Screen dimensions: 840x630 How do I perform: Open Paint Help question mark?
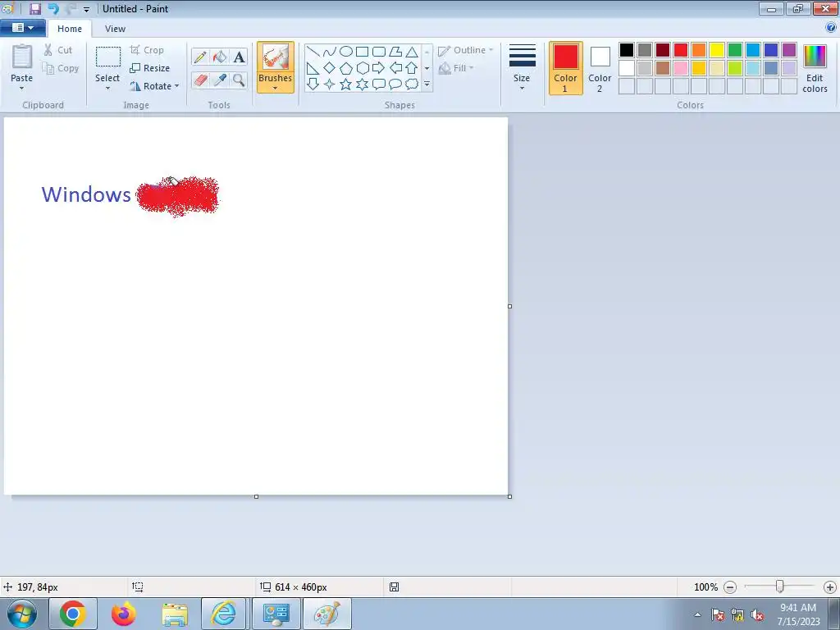click(x=831, y=28)
